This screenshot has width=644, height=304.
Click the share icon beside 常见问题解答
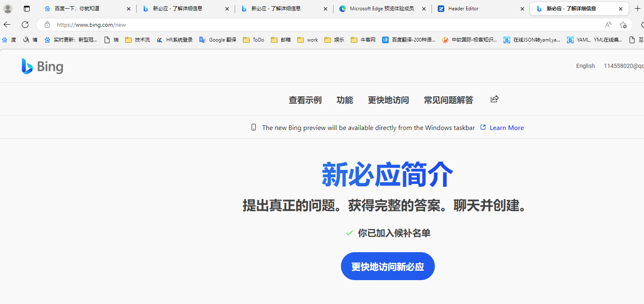point(495,99)
